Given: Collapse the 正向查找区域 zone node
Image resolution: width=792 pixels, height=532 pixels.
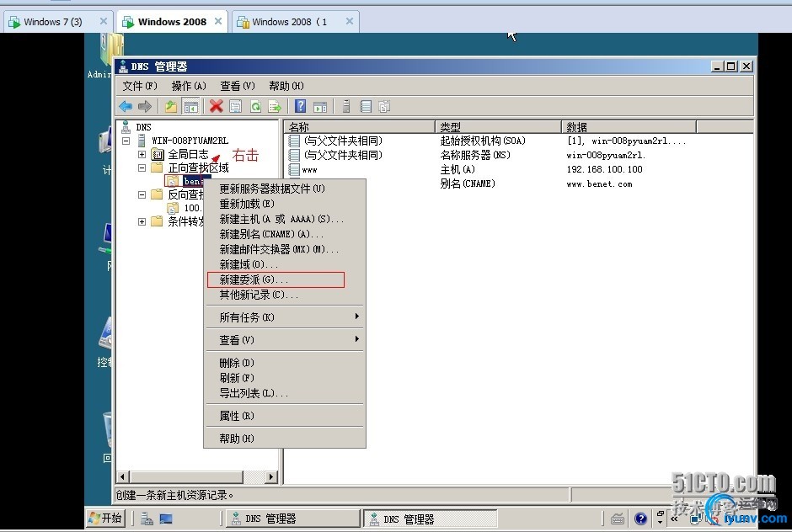Looking at the screenshot, I should (142, 168).
